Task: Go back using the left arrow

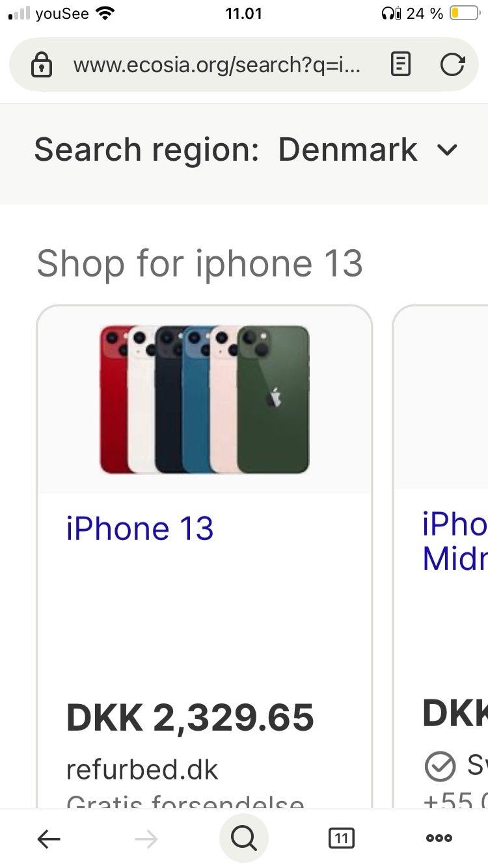Action: (49, 839)
